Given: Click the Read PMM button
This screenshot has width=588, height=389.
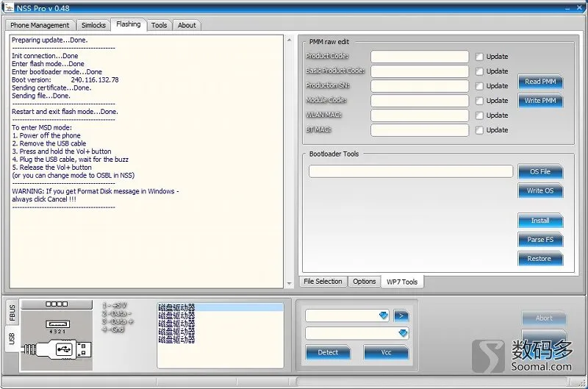Looking at the screenshot, I should pyautogui.click(x=540, y=82).
